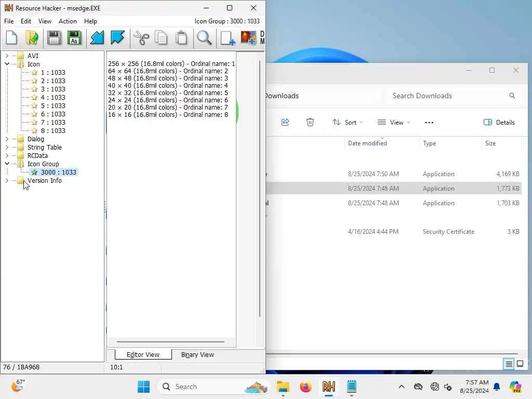The height and width of the screenshot is (399, 532).
Task: Expand the Version Info folder node
Action: pos(7,180)
